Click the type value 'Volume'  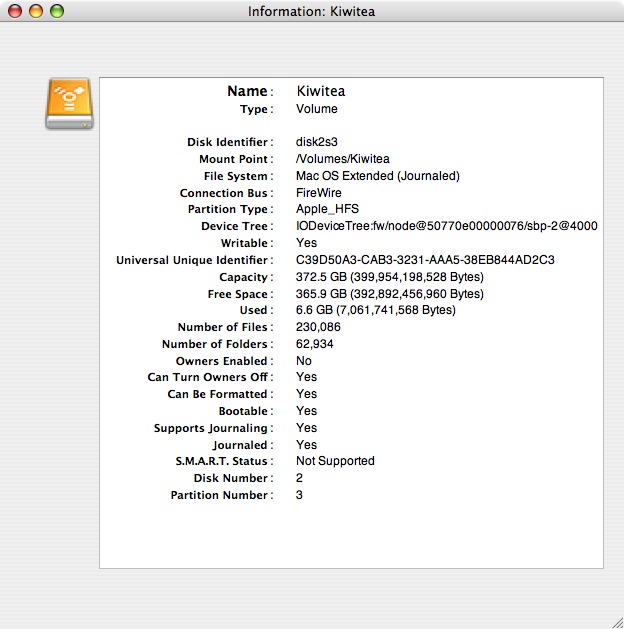[317, 109]
